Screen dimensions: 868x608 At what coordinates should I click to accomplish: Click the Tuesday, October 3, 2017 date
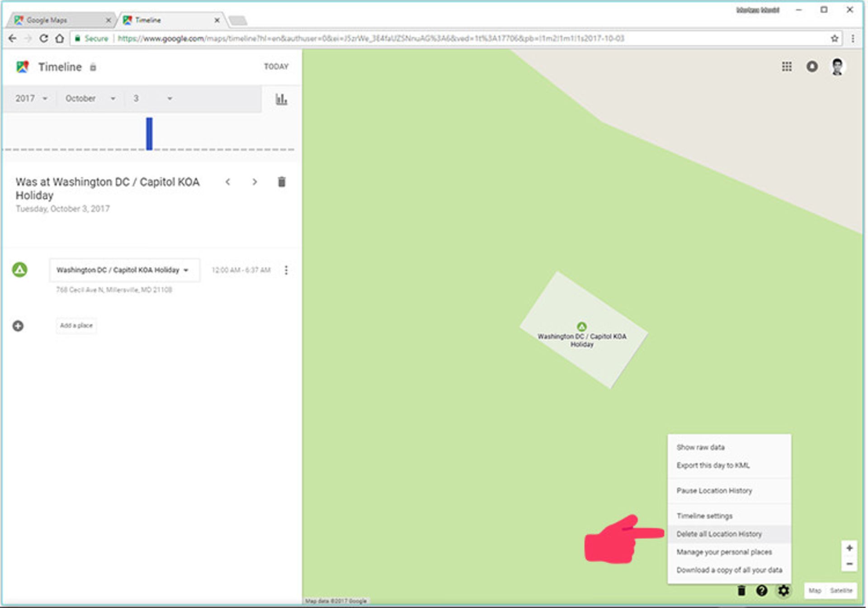(x=62, y=209)
